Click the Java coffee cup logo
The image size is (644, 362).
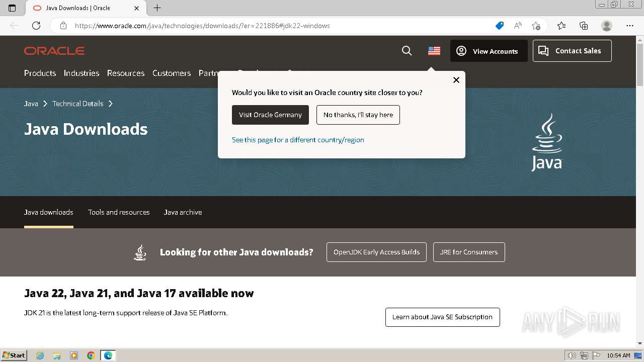pos(547,142)
